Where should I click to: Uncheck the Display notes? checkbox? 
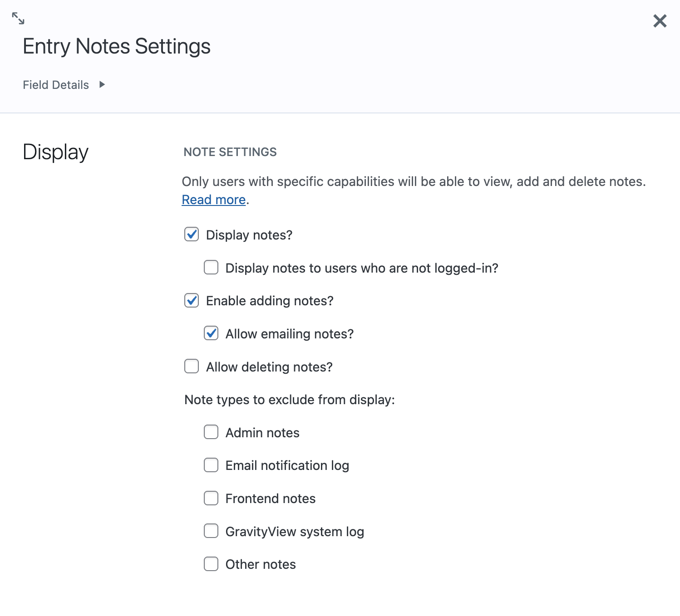click(192, 235)
